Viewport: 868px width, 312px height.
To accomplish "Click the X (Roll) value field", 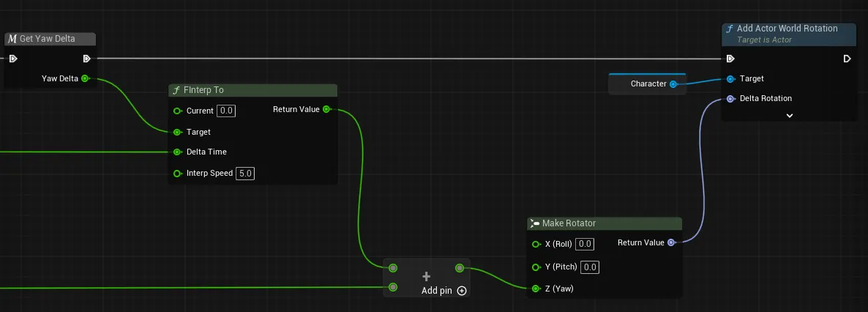I will (x=585, y=244).
